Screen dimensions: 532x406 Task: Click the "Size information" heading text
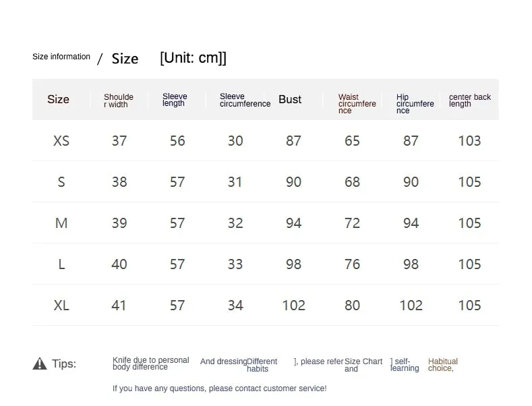pos(61,57)
